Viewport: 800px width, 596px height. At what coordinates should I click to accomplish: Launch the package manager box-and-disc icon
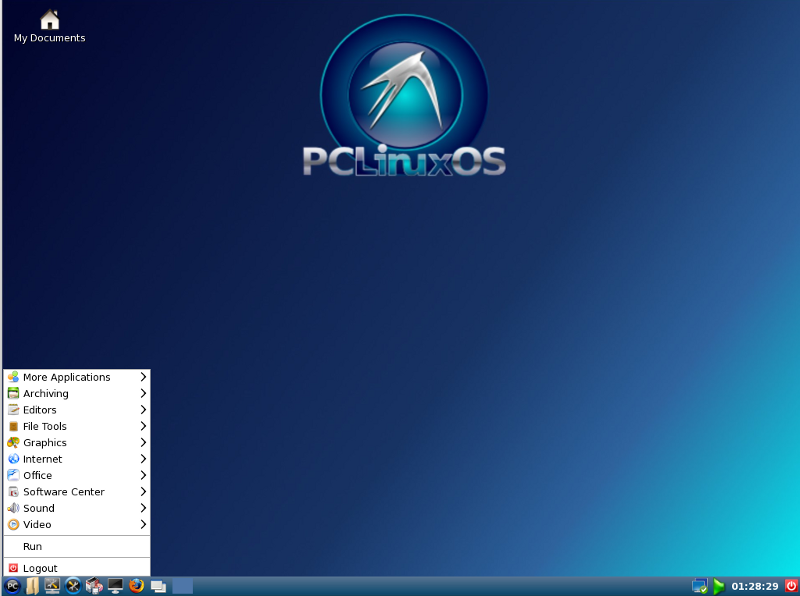point(94,586)
